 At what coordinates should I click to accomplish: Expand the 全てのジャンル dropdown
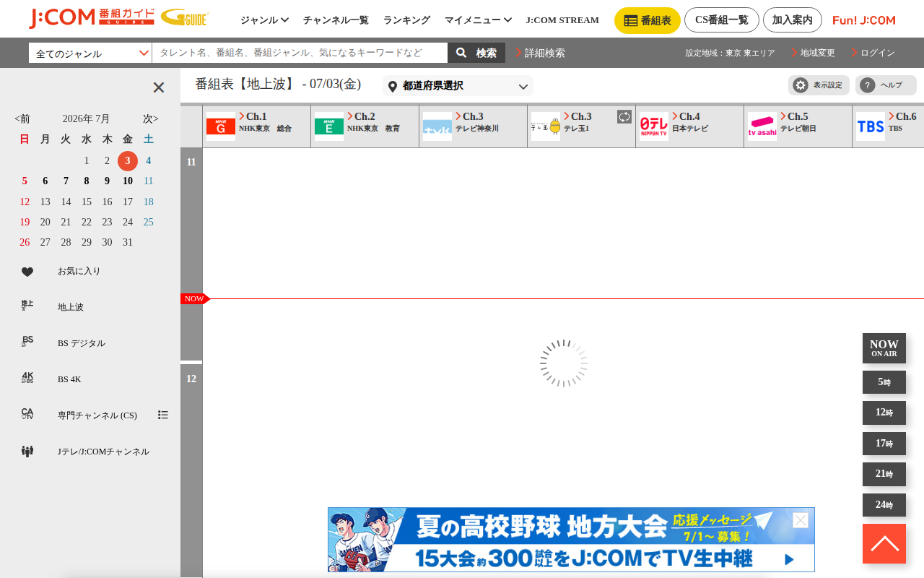tap(90, 53)
